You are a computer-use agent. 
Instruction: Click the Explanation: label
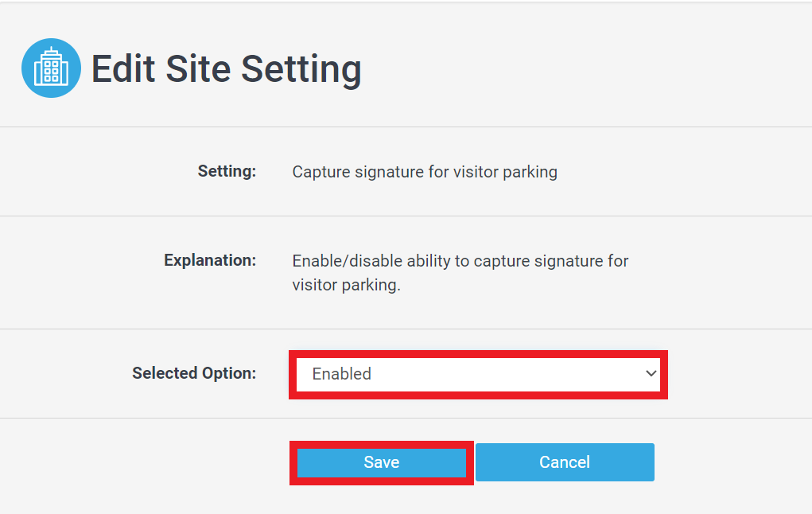210,260
